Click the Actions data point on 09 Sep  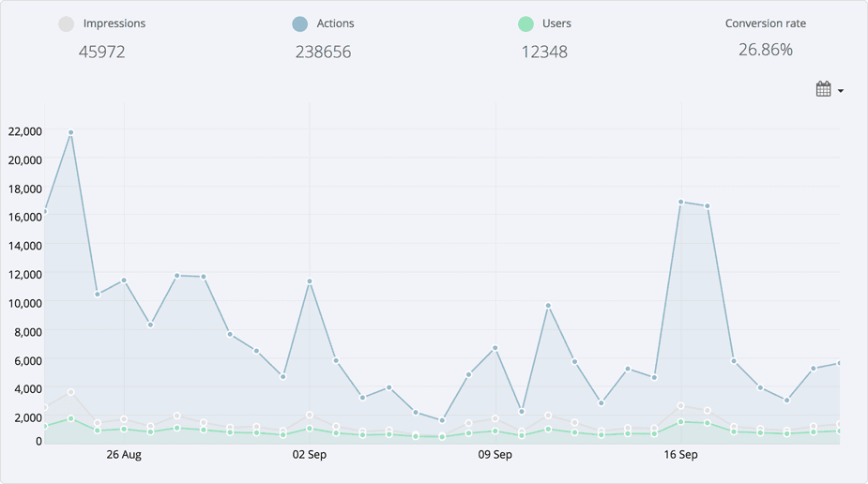[x=495, y=348]
